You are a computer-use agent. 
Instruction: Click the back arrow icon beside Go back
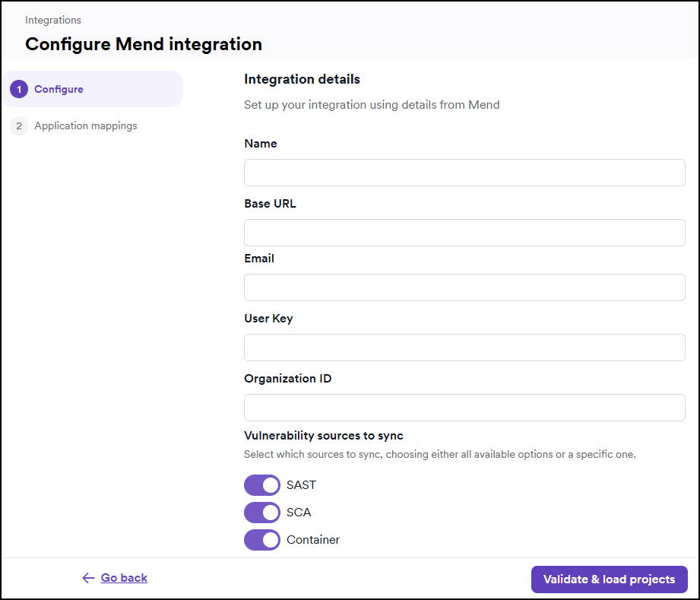(x=88, y=578)
